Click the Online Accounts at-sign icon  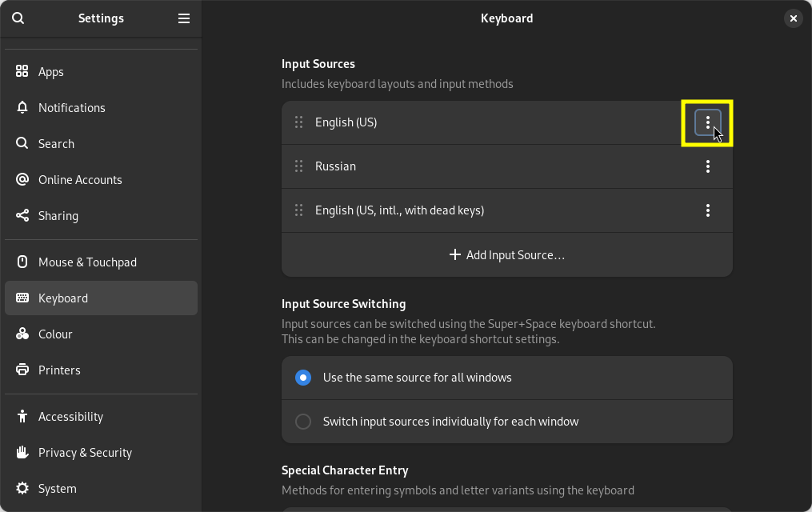(22, 179)
